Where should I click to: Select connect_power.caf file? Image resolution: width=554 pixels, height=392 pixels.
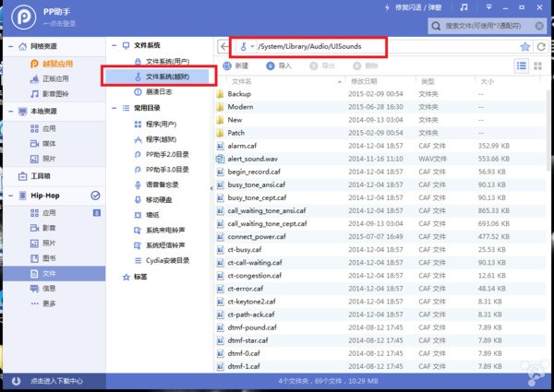pos(380,236)
